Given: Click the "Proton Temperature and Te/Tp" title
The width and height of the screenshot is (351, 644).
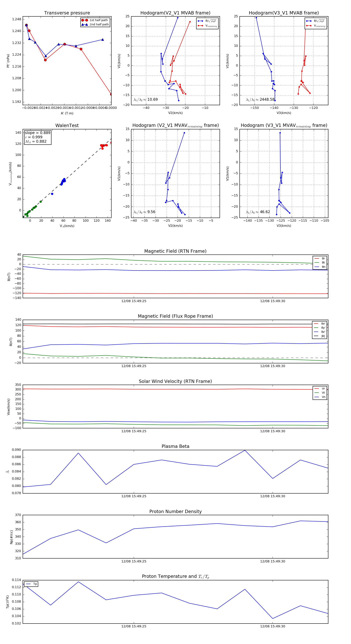Looking at the screenshot, I should point(175,576).
